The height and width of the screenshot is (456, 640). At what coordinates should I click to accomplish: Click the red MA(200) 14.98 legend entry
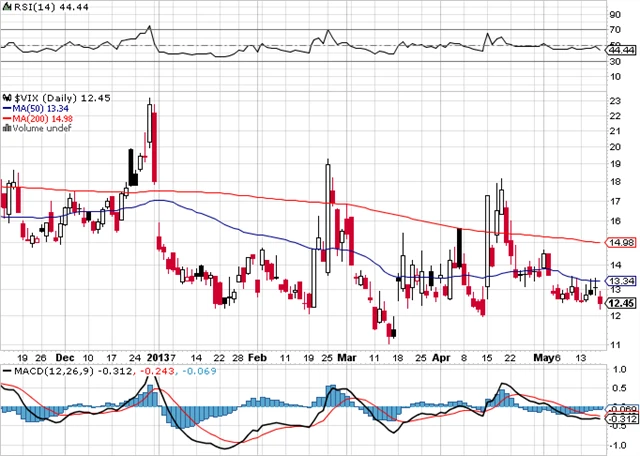tap(38, 118)
